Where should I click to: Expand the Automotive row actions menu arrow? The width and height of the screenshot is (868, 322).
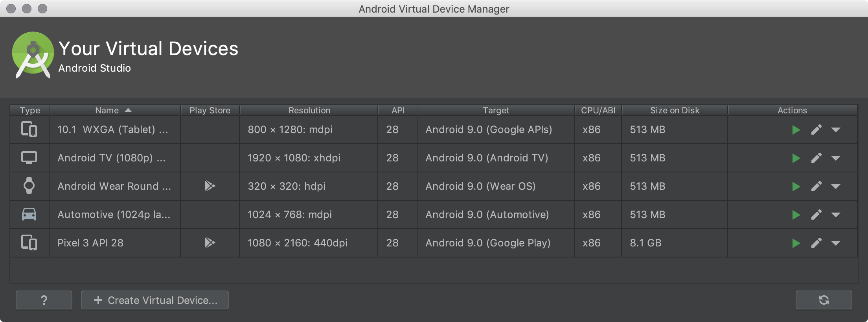(836, 215)
